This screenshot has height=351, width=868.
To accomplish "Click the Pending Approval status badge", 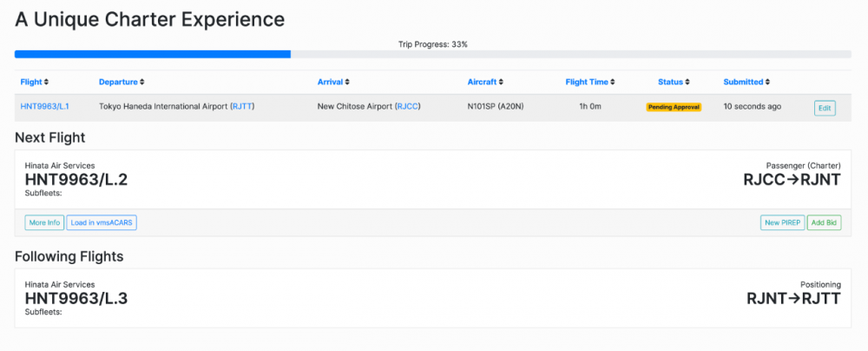I will coord(672,107).
